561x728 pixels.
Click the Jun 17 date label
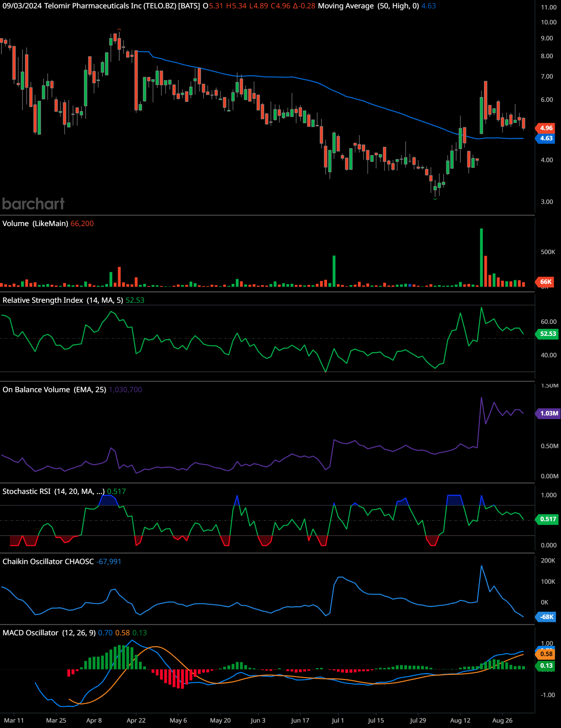(x=300, y=720)
